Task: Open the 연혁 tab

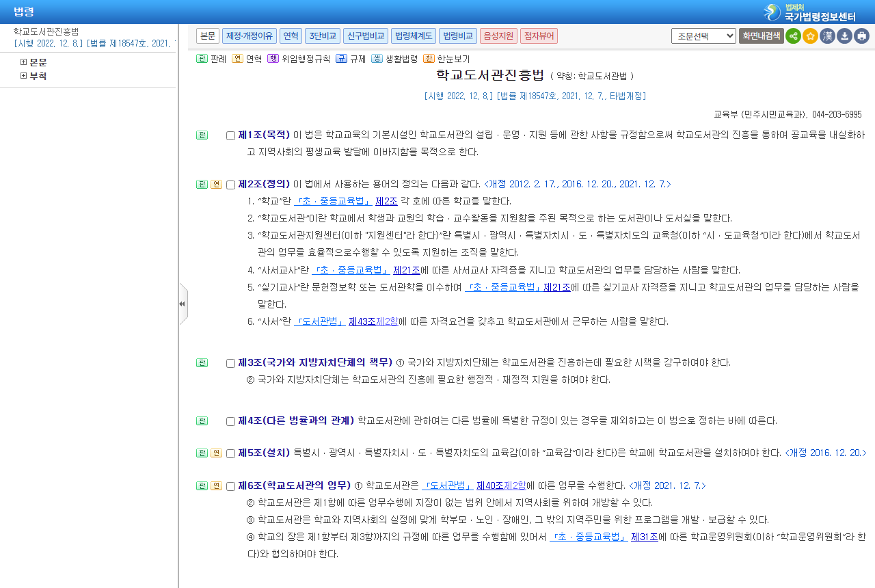Action: 291,36
